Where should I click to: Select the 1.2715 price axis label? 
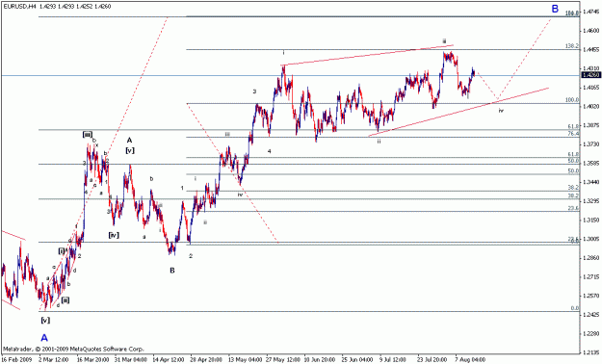(x=590, y=276)
